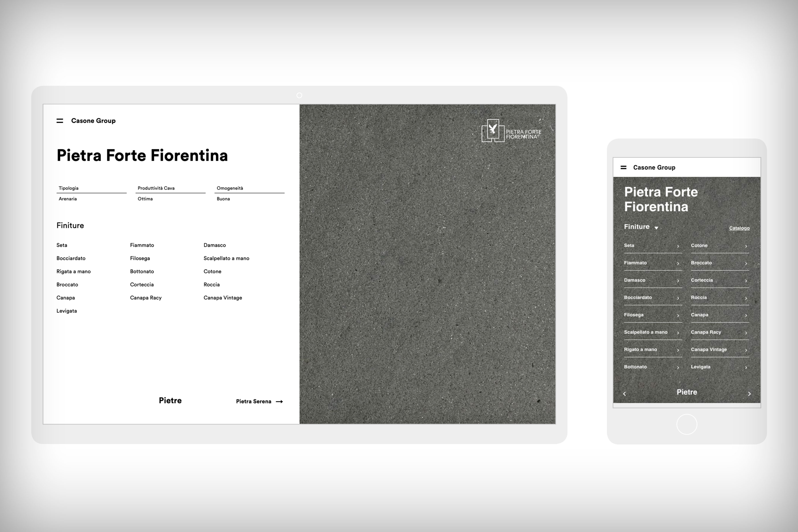Click the chevron on the mobile Canapa Racy row
Viewport: 798px width, 532px height.
[746, 333]
